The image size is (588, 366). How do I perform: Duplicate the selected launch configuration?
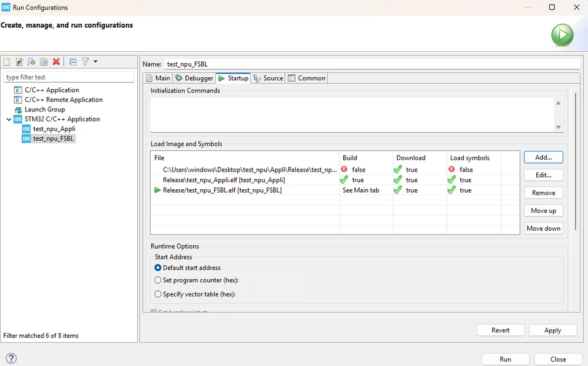pyautogui.click(x=44, y=61)
